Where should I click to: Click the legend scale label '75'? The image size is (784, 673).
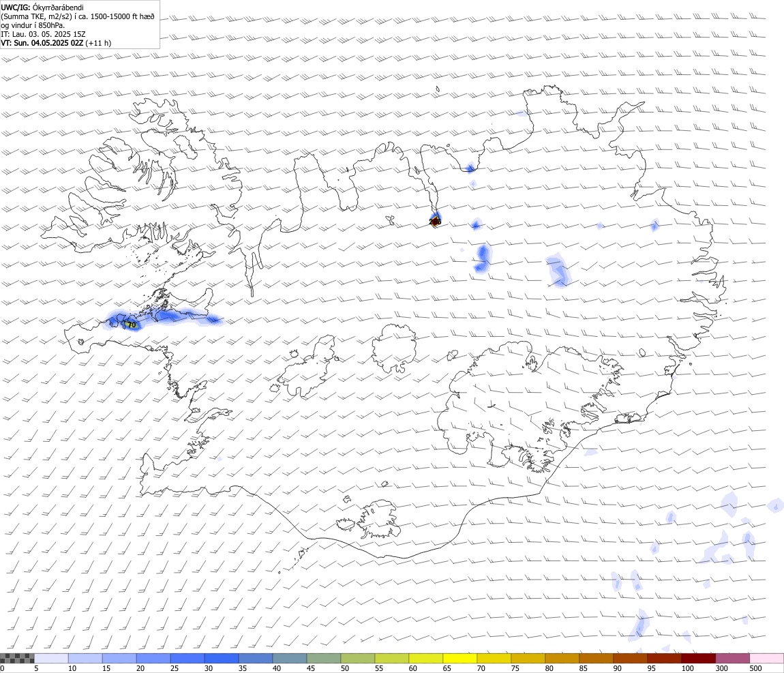tap(515, 668)
